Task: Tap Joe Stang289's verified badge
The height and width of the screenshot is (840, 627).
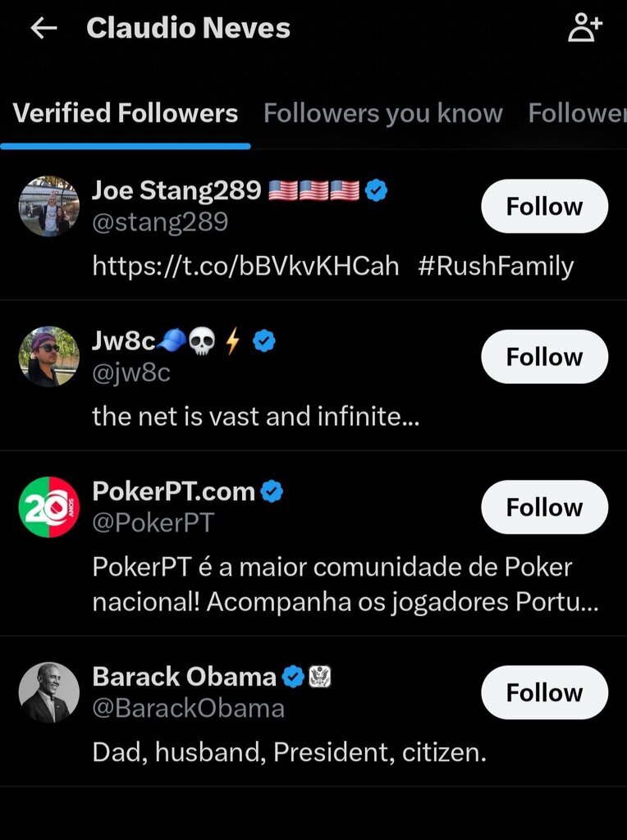Action: coord(377,191)
